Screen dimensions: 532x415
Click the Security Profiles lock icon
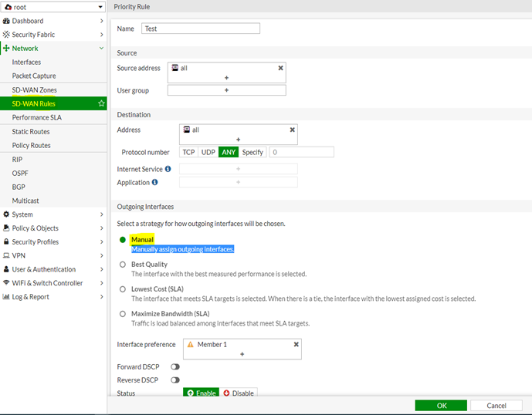[x=6, y=241]
